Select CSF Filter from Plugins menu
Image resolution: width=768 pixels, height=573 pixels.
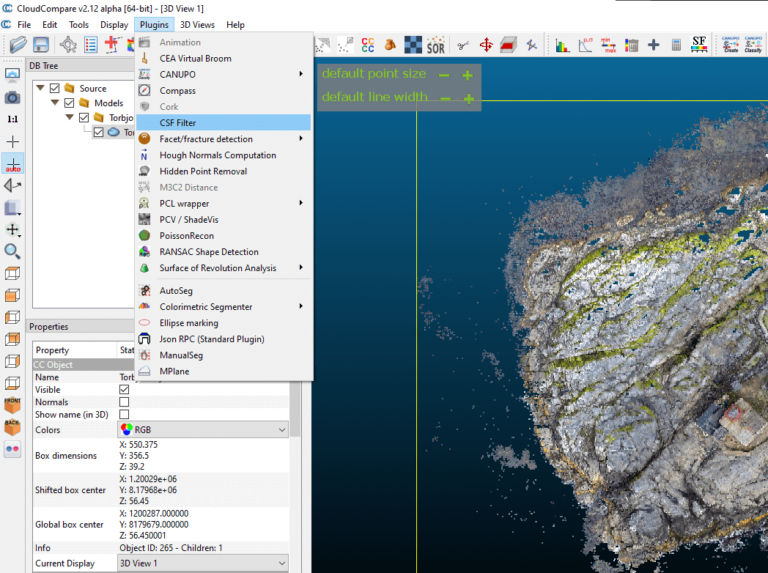(224, 122)
